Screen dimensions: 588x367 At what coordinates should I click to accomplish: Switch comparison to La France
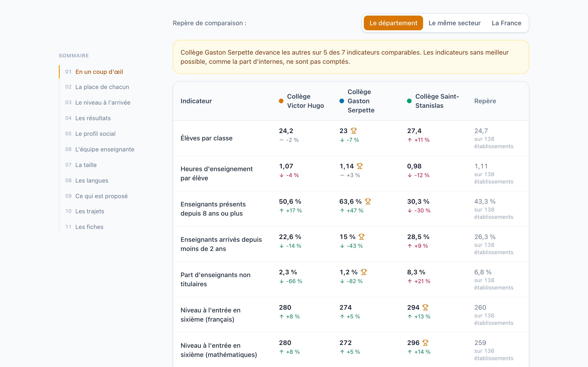point(506,23)
